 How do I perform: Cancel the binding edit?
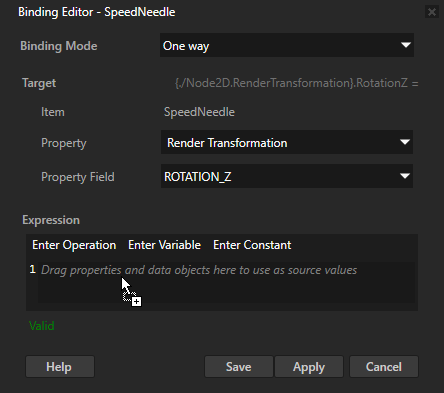pos(384,367)
